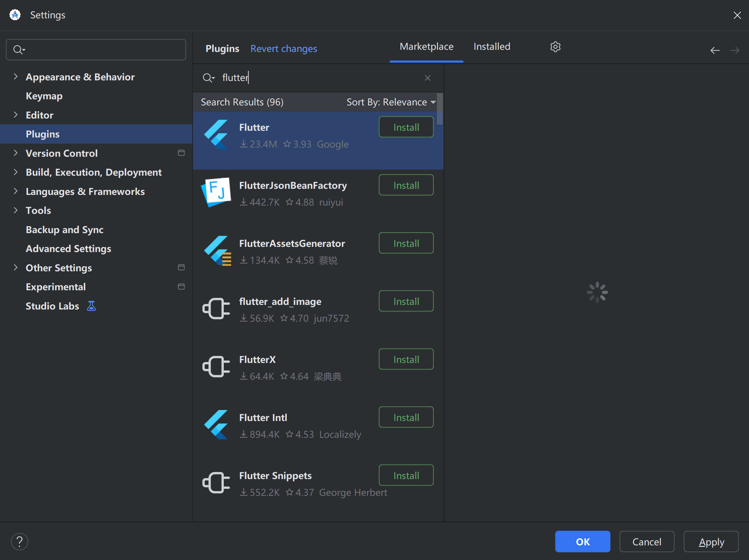Click the Flutter Intl plugin logo
The height and width of the screenshot is (560, 749).
tap(216, 425)
